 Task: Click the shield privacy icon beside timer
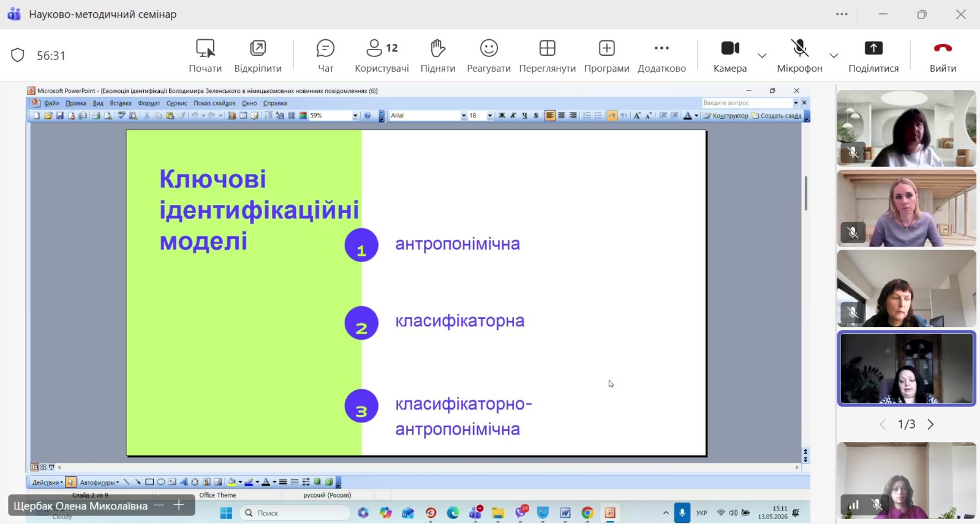[18, 56]
